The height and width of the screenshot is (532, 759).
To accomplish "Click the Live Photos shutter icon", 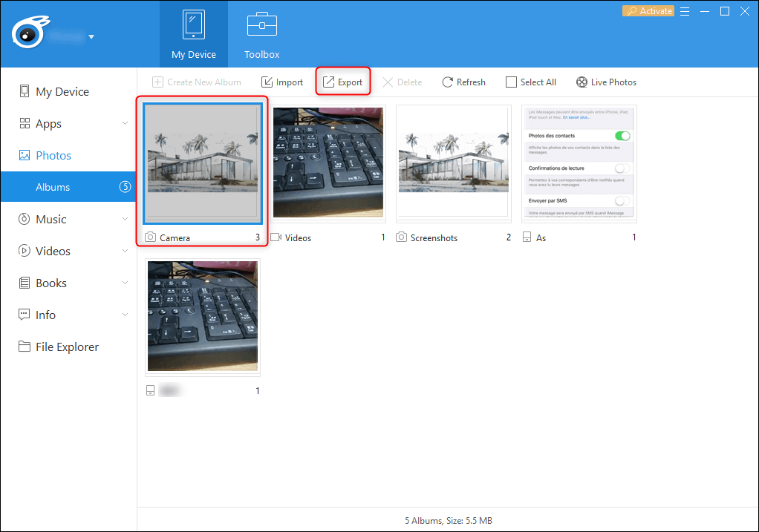I will coord(582,82).
